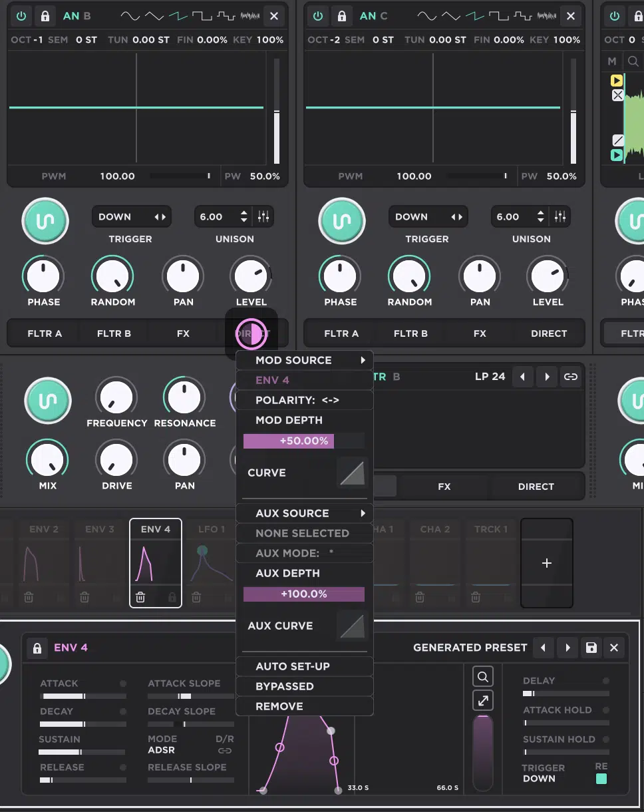
Task: Click the fullscreen expand icon in ENV 4 panel
Action: click(x=483, y=700)
